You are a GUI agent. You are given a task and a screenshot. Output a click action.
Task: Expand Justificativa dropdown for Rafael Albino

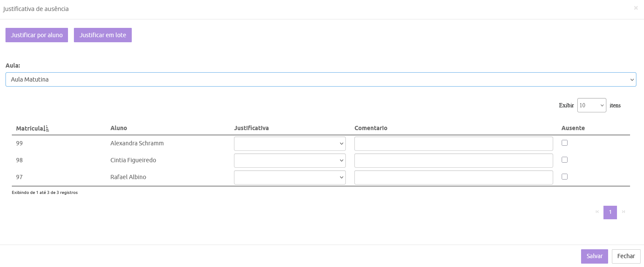[290, 177]
